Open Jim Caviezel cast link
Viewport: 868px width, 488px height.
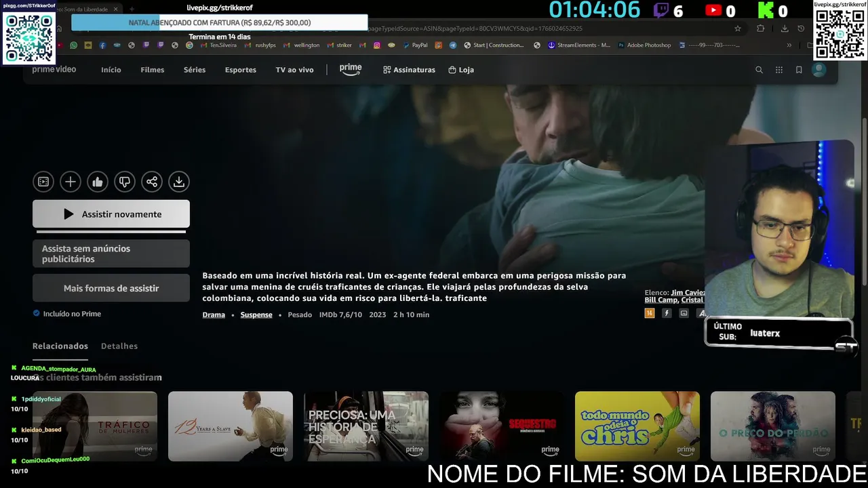point(688,292)
